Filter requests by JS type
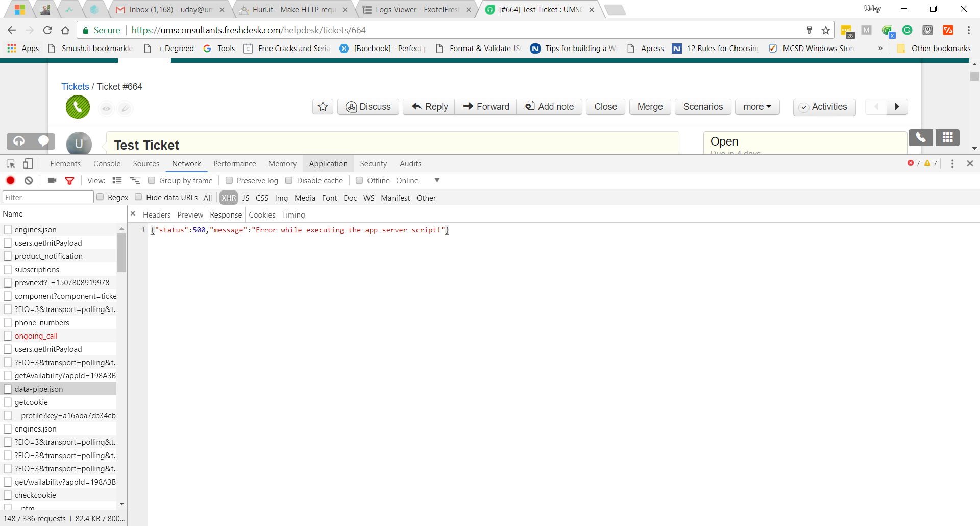Screen dimensions: 980x526 click(246, 198)
